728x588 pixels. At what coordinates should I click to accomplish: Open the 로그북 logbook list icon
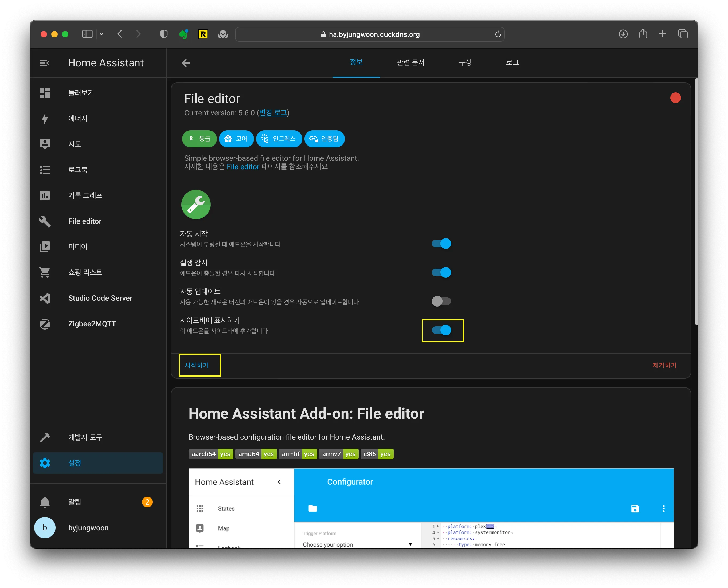(x=45, y=170)
